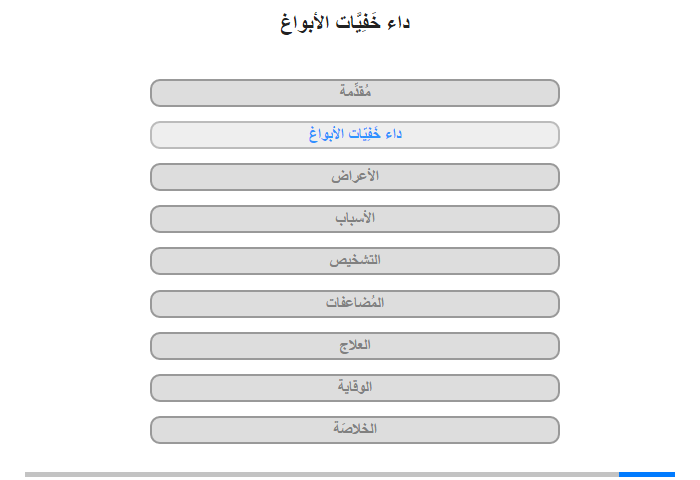Open the الخلاصَة summary section

point(354,430)
